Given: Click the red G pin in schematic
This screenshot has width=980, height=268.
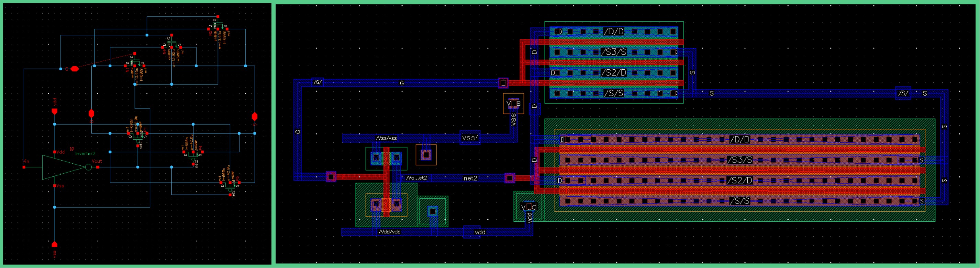Looking at the screenshot, I should click(x=75, y=69).
